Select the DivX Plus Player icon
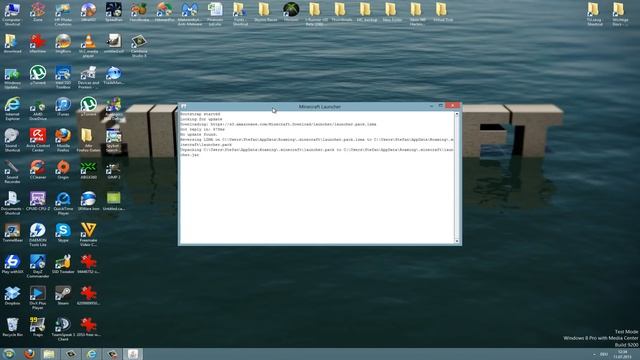Screen dimensions: 640x360 38,297
